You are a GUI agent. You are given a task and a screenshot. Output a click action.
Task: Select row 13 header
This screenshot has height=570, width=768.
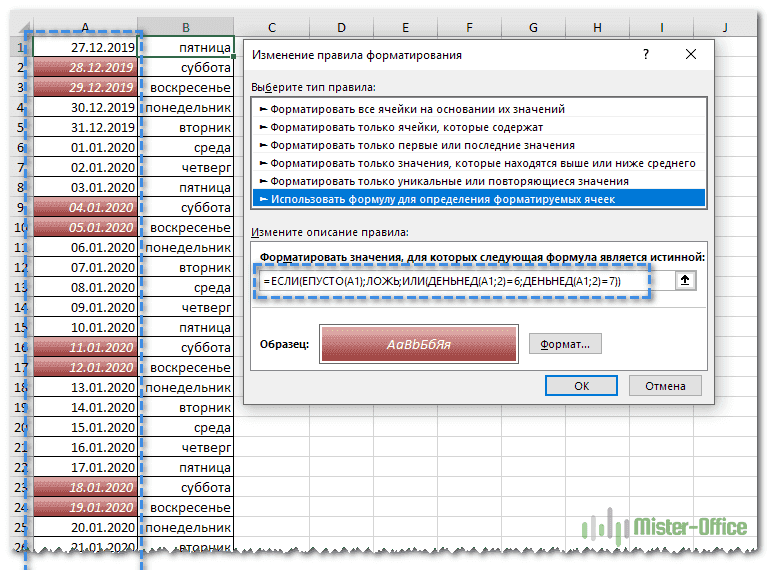[20, 288]
